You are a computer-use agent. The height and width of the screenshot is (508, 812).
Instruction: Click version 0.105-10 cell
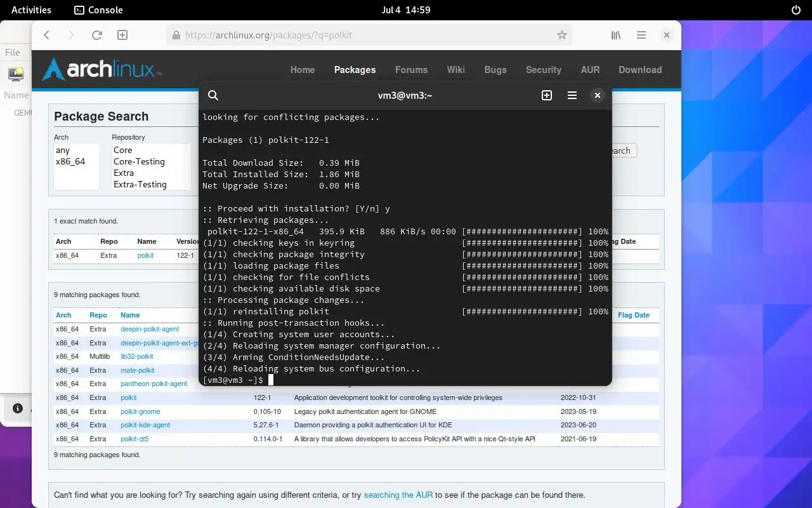point(267,411)
